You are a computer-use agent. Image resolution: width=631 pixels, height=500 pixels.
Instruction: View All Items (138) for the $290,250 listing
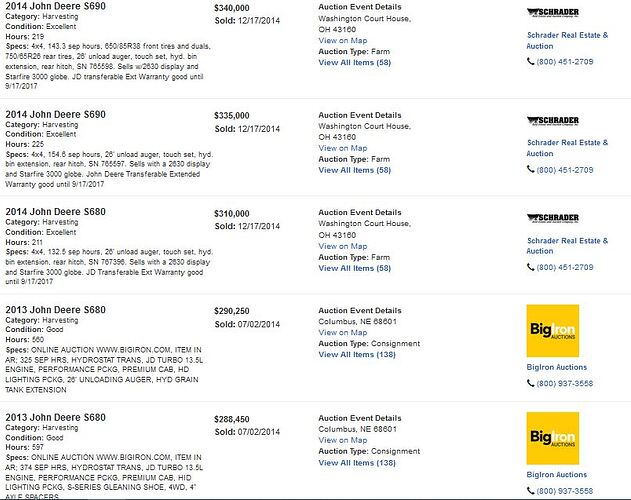[357, 354]
